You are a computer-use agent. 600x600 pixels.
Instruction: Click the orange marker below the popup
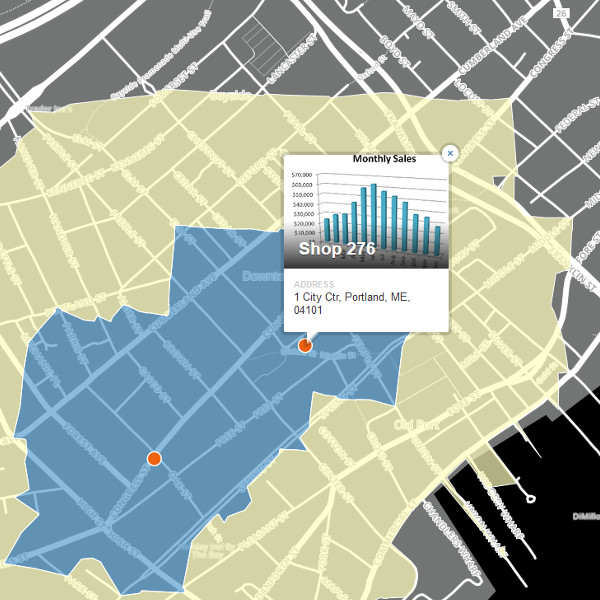coord(306,346)
